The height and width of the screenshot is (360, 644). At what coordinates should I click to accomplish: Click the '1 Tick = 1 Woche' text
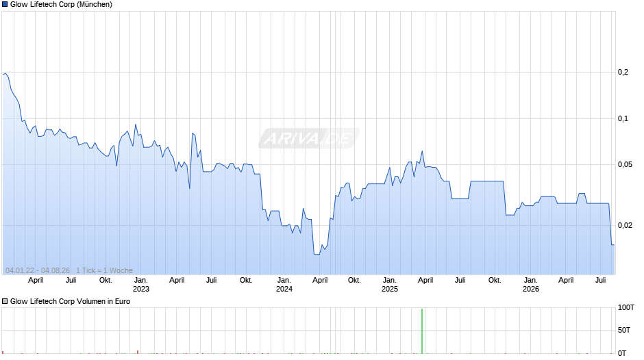[x=104, y=270]
